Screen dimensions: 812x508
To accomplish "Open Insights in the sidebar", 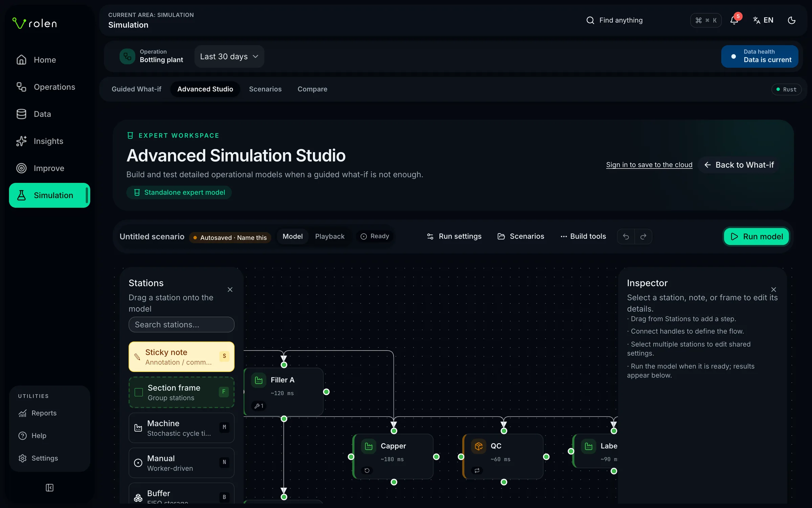I will 49,141.
